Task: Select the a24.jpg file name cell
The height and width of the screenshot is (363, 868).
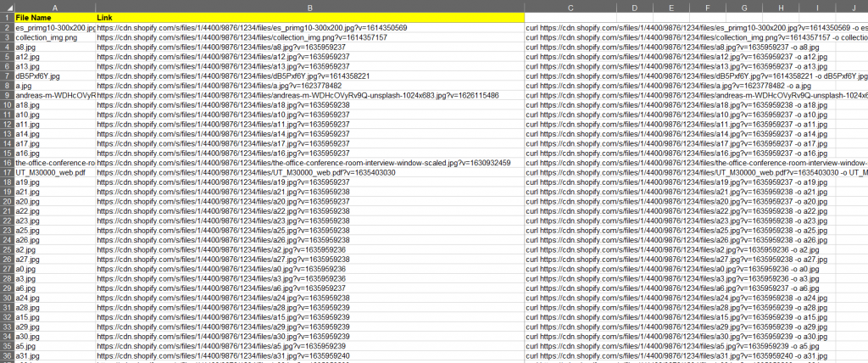Action: click(x=55, y=299)
